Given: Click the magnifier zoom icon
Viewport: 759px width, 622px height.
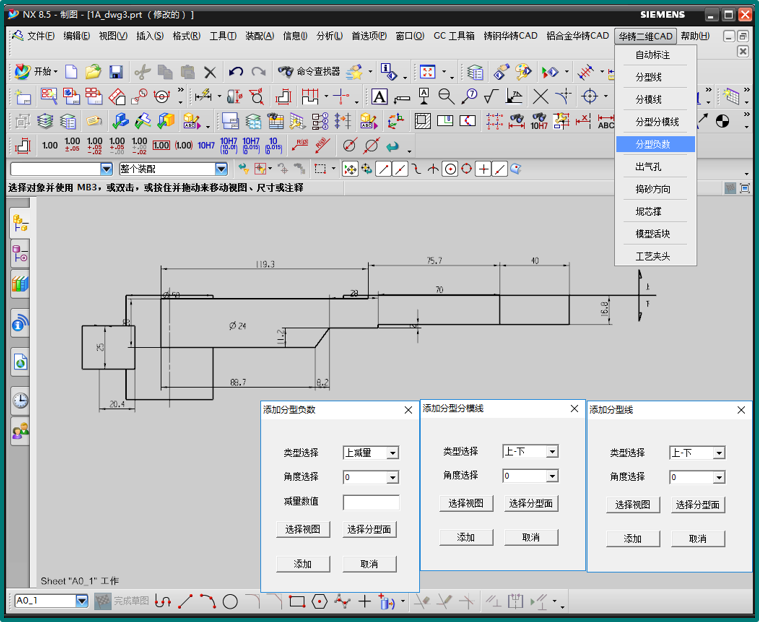Looking at the screenshot, I should click(x=446, y=97).
